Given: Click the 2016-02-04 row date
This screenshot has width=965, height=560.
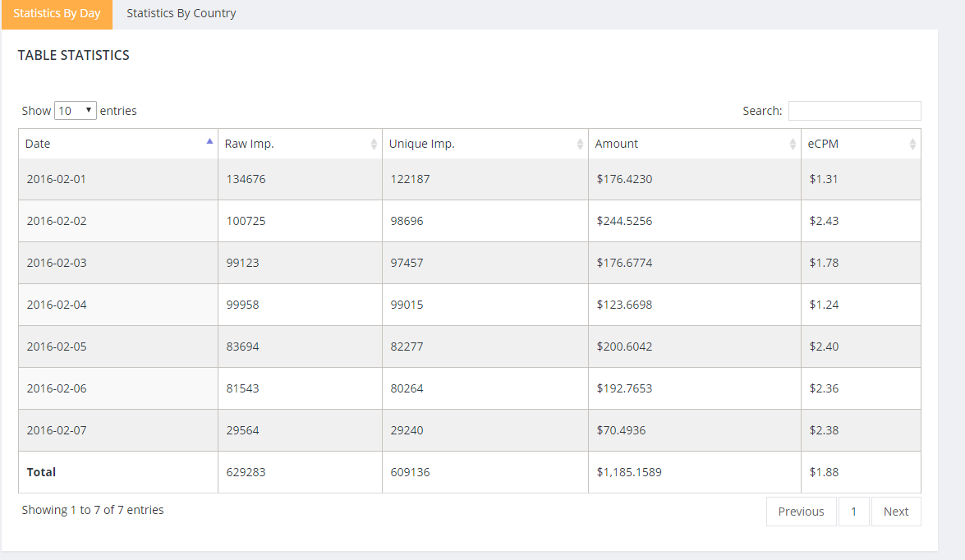Looking at the screenshot, I should (57, 305).
